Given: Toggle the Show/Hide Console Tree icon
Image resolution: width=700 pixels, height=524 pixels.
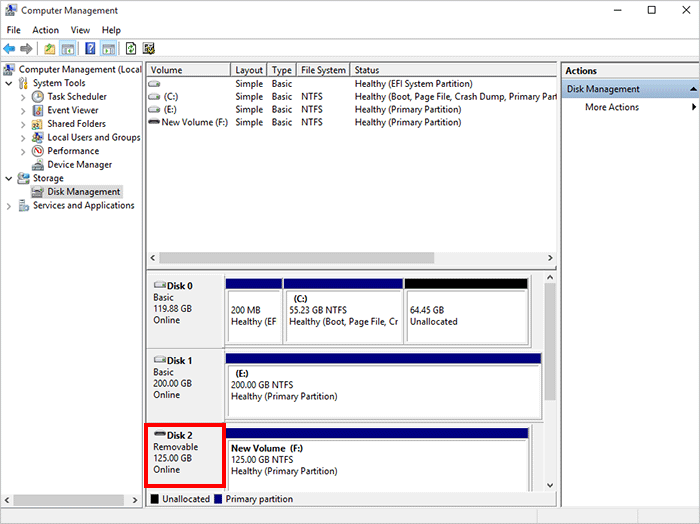Looking at the screenshot, I should pos(67,49).
